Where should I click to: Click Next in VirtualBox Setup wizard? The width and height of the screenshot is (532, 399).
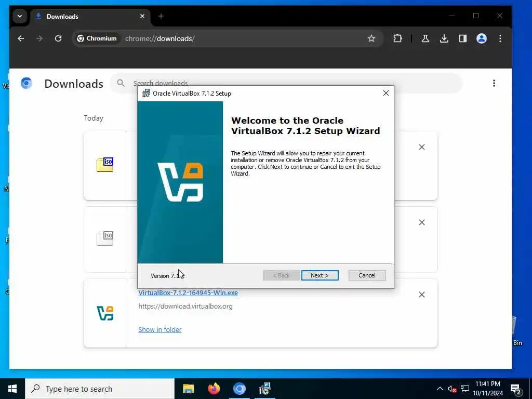320,275
